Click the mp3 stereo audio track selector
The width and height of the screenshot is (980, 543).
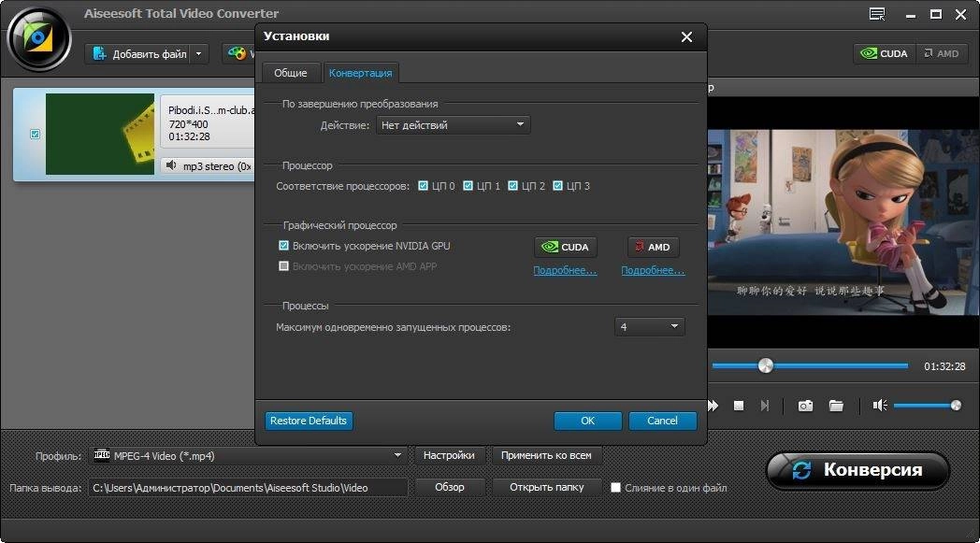(x=209, y=166)
